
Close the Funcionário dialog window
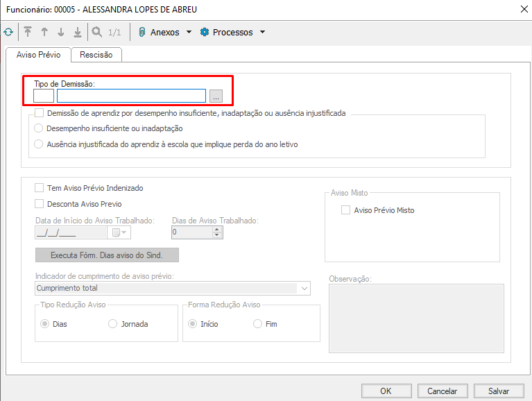click(524, 9)
